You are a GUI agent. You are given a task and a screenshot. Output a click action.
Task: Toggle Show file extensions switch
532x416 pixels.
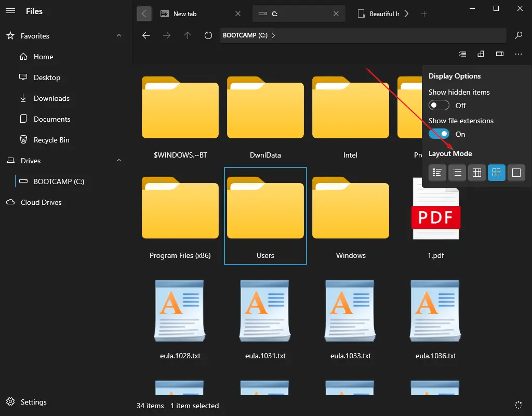(x=438, y=134)
